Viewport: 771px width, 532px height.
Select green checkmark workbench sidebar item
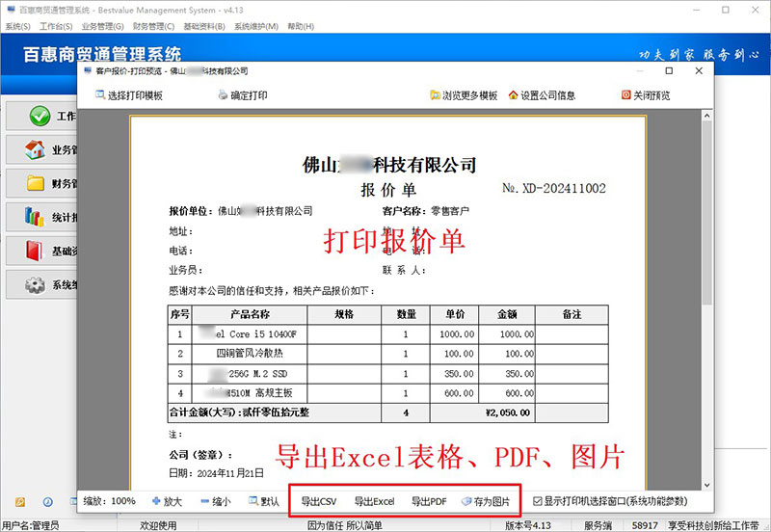point(41,117)
